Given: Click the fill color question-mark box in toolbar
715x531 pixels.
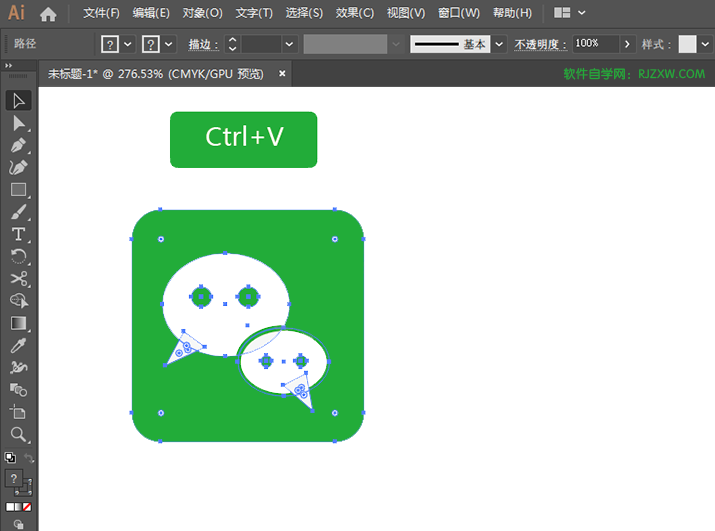Looking at the screenshot, I should click(14, 478).
